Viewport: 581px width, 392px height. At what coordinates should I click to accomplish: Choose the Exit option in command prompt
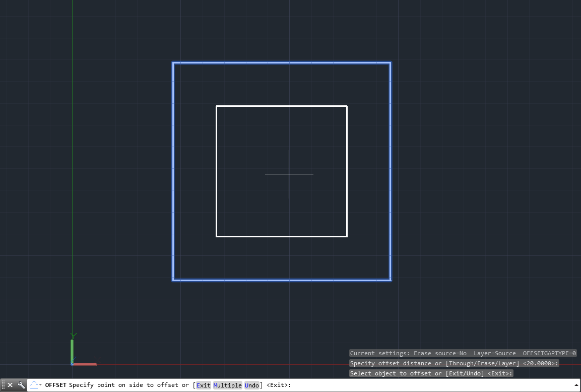(203, 385)
